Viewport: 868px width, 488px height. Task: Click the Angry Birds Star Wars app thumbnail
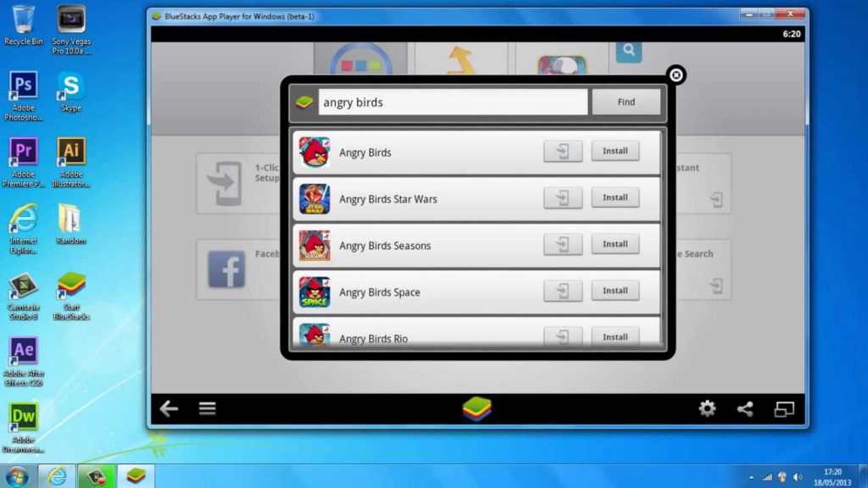point(314,198)
